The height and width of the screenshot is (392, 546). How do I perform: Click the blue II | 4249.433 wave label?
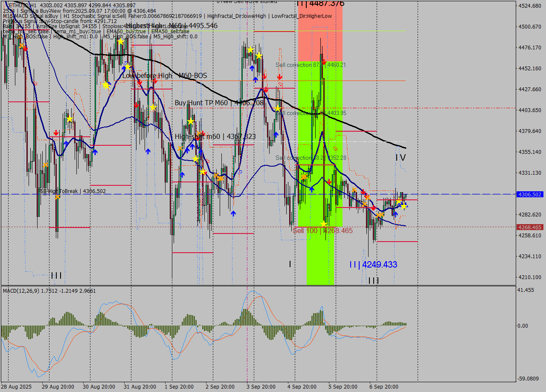[x=373, y=265]
